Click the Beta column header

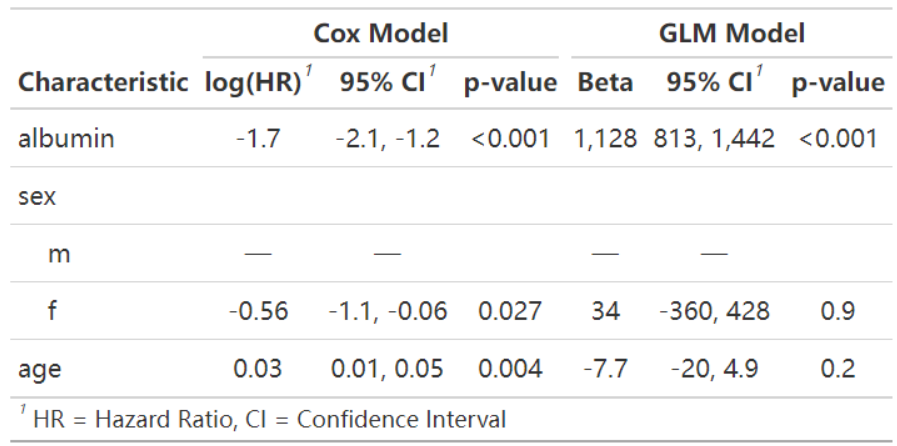(605, 83)
